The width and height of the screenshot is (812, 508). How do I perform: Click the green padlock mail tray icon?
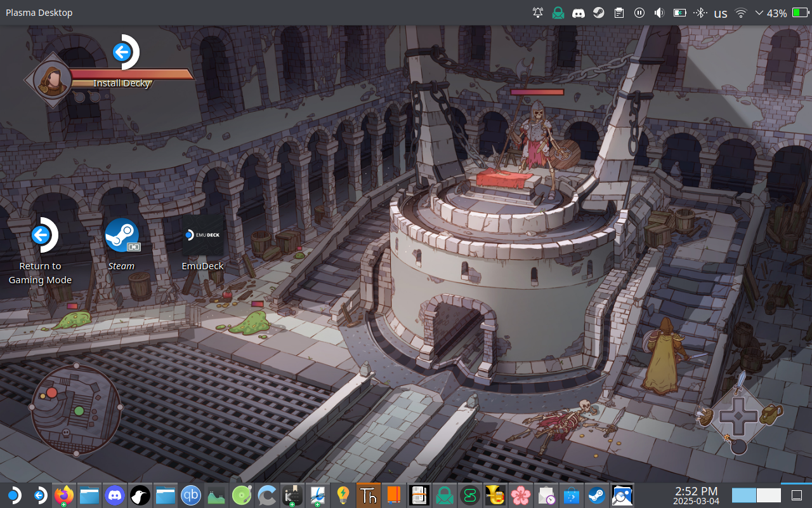pos(558,13)
